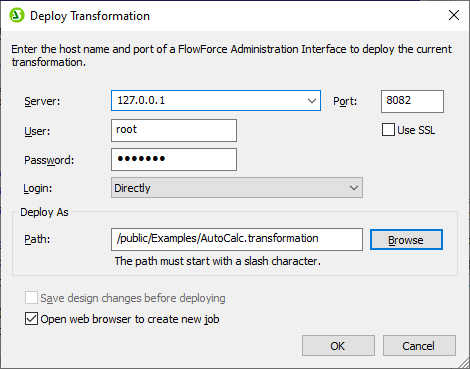Close the Deploy Transformation dialog

coord(454,15)
